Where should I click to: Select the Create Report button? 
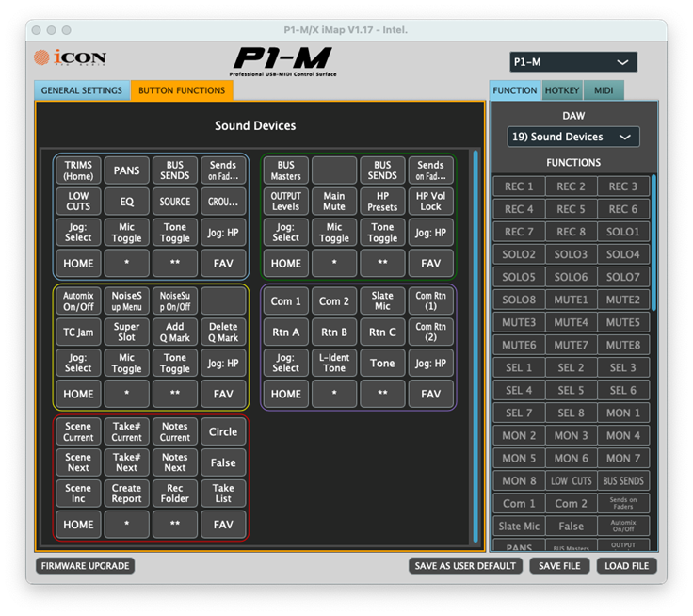pyautogui.click(x=126, y=494)
